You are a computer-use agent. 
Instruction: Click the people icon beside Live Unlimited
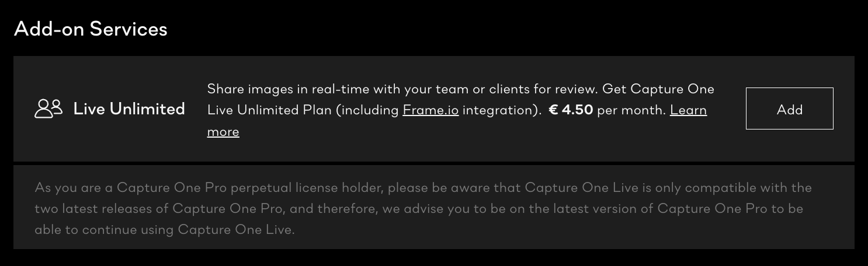(x=48, y=109)
